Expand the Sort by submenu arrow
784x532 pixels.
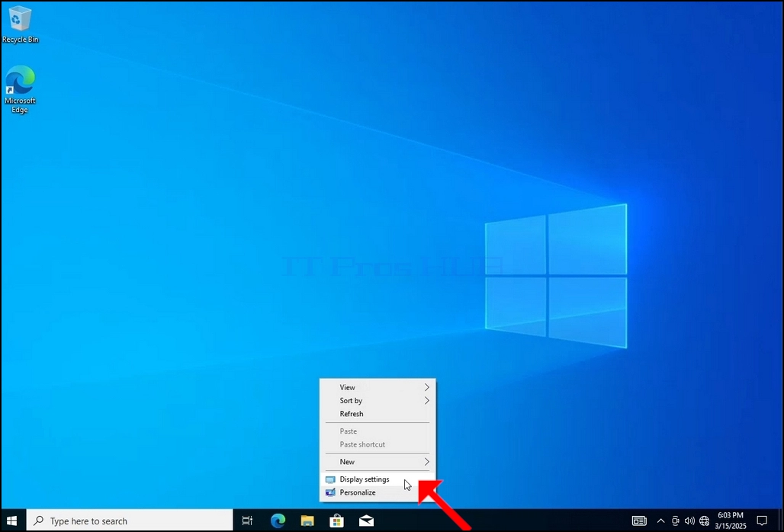tap(426, 401)
